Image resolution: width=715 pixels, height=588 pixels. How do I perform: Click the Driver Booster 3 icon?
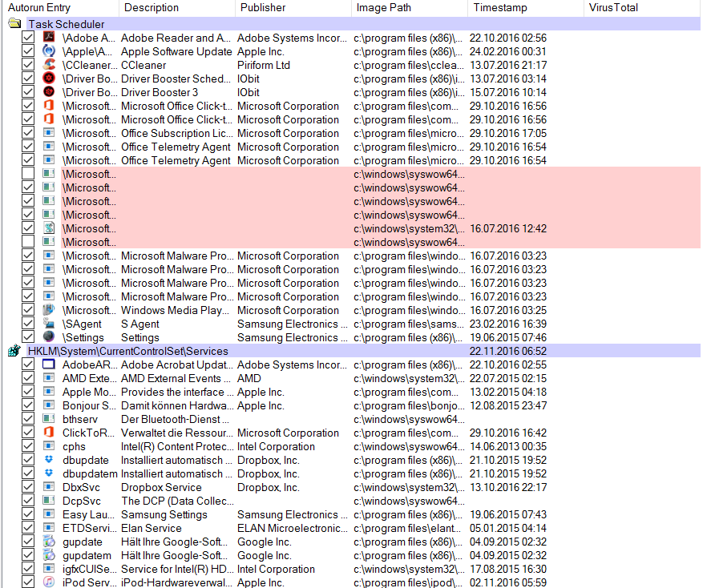click(49, 92)
